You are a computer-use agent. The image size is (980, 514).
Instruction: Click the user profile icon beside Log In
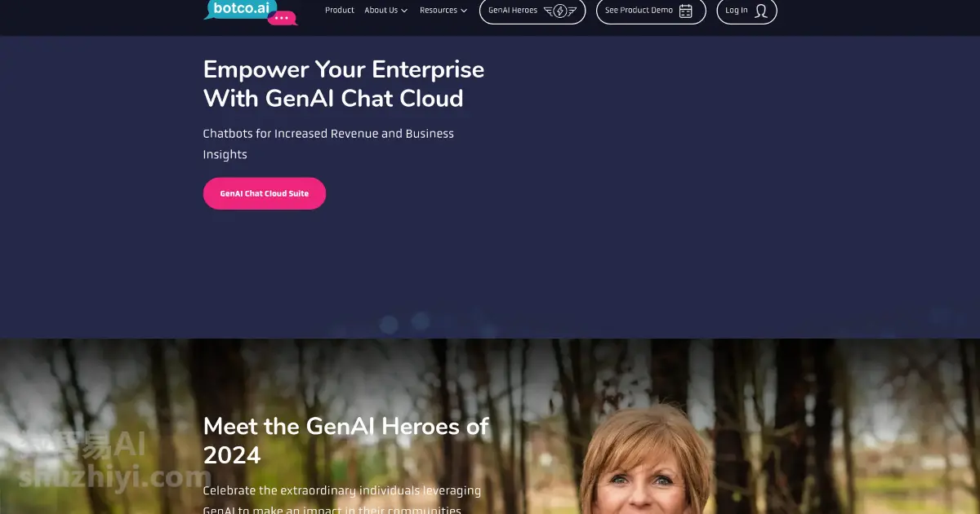(760, 11)
